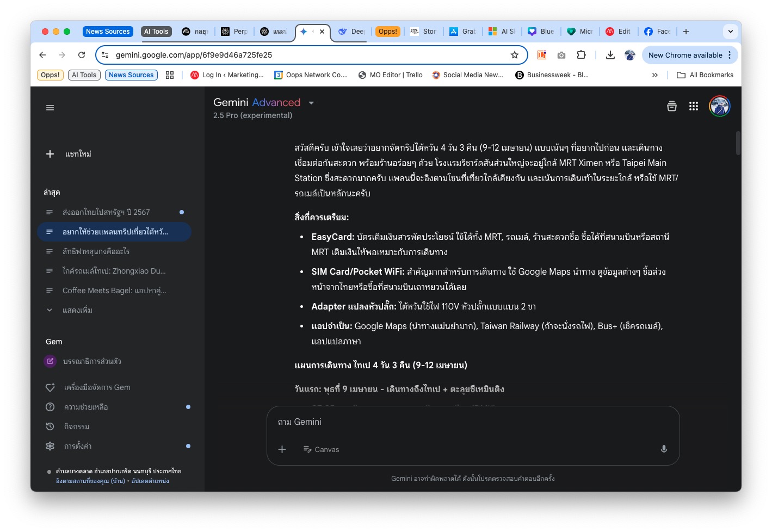Image resolution: width=772 pixels, height=532 pixels.
Task: Switch to the Blue tab
Action: pos(541,32)
